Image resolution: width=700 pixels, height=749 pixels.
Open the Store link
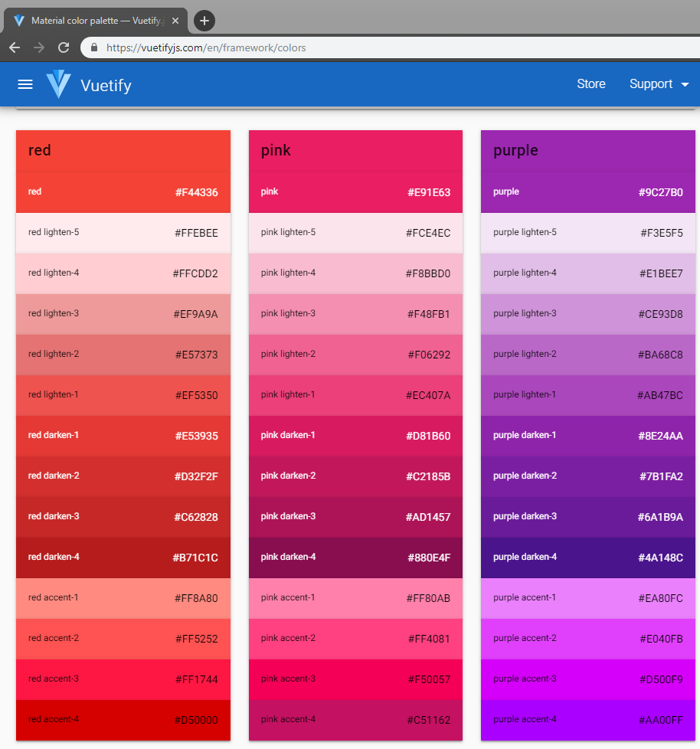pos(590,84)
